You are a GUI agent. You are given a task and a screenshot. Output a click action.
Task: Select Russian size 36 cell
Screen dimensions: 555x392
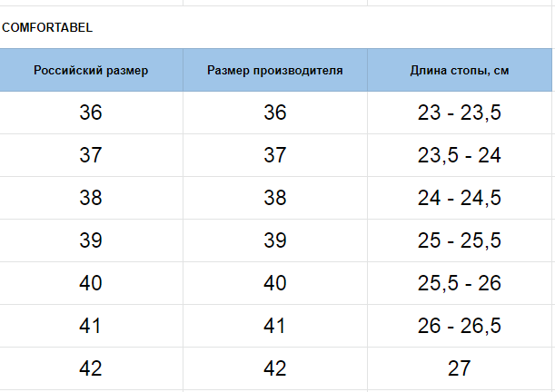tap(91, 113)
